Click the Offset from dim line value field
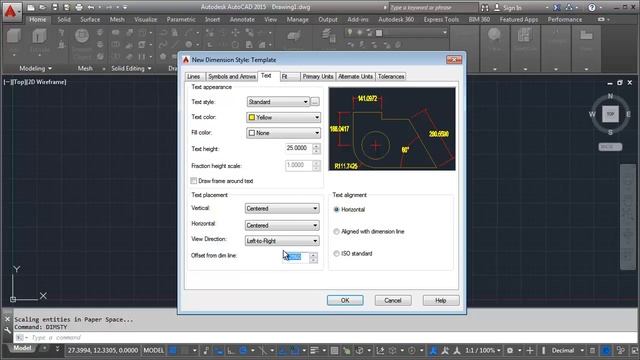 [296, 257]
